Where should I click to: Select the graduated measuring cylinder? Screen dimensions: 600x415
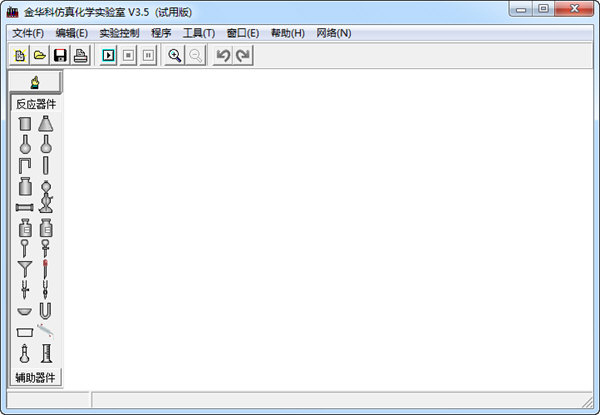pos(46,353)
